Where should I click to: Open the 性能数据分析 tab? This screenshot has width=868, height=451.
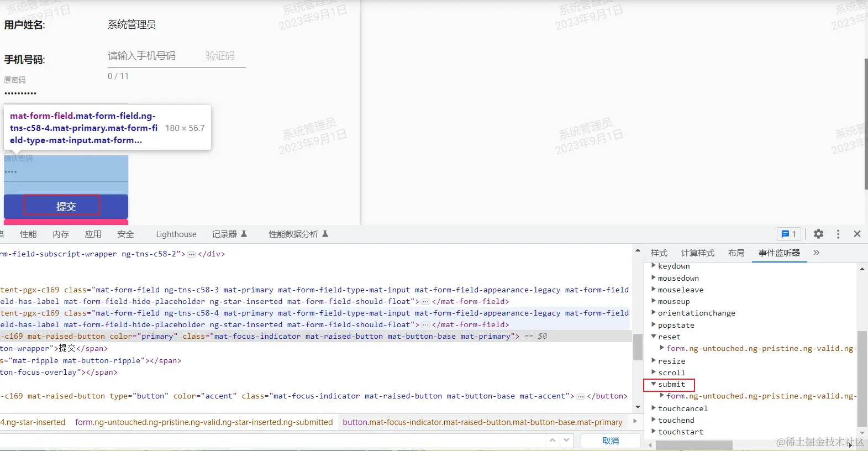pos(298,234)
